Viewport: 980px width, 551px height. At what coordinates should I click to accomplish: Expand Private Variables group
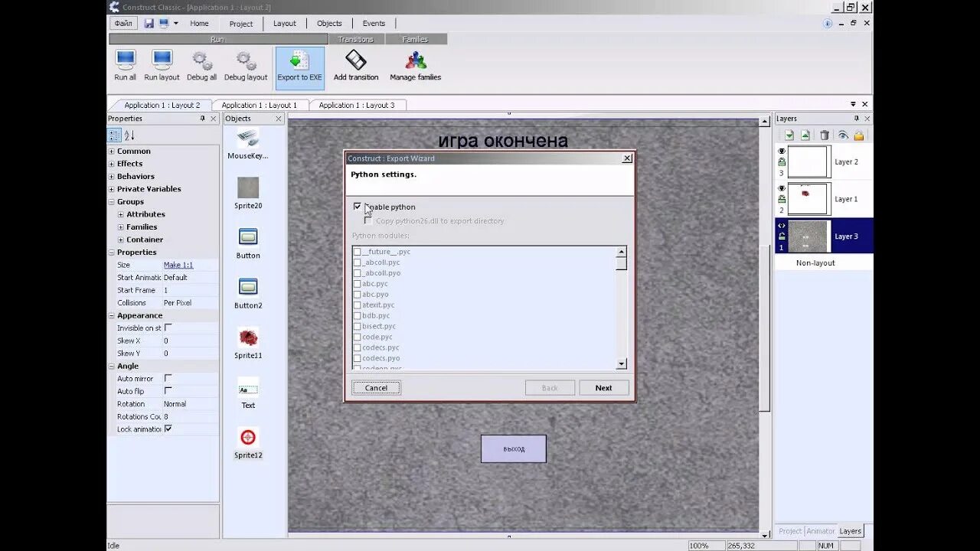[x=112, y=189]
